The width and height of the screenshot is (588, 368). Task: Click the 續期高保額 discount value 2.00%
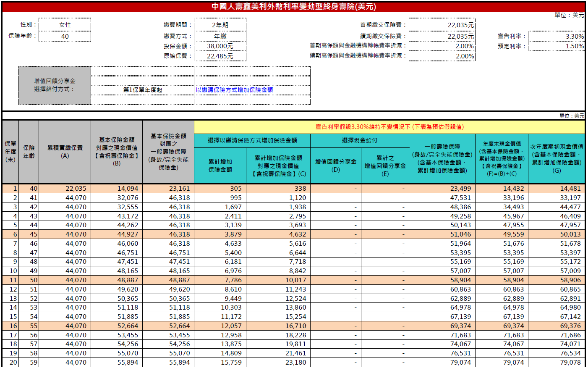[x=442, y=56]
